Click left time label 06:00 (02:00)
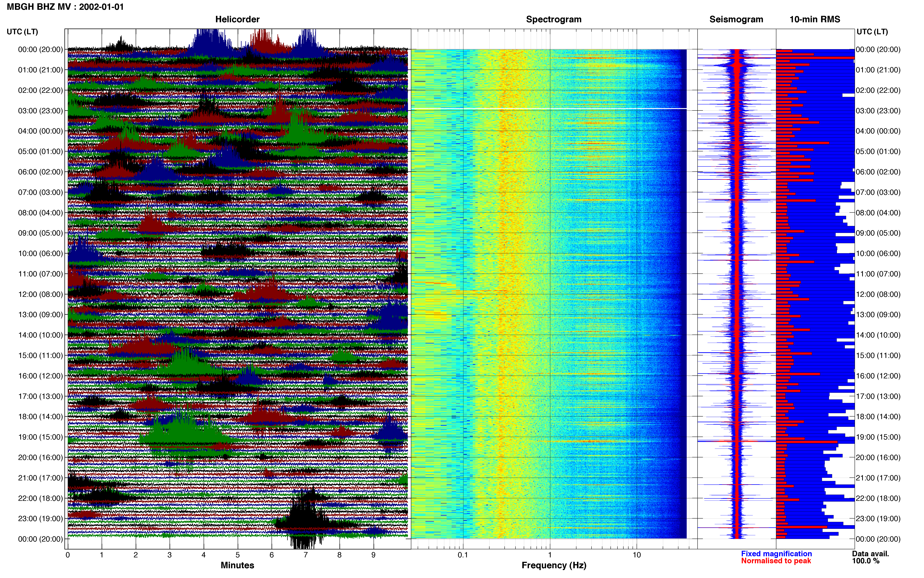The width and height of the screenshot is (924, 578). (40, 172)
